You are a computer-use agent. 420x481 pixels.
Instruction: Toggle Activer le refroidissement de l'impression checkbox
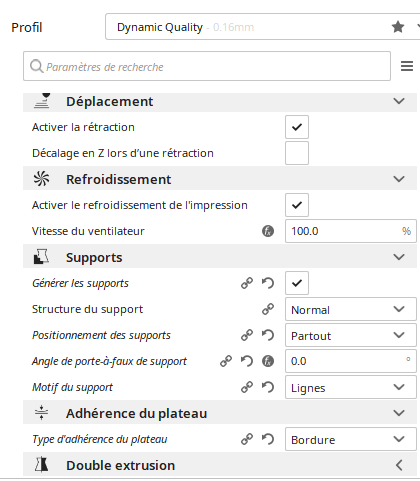tap(297, 205)
